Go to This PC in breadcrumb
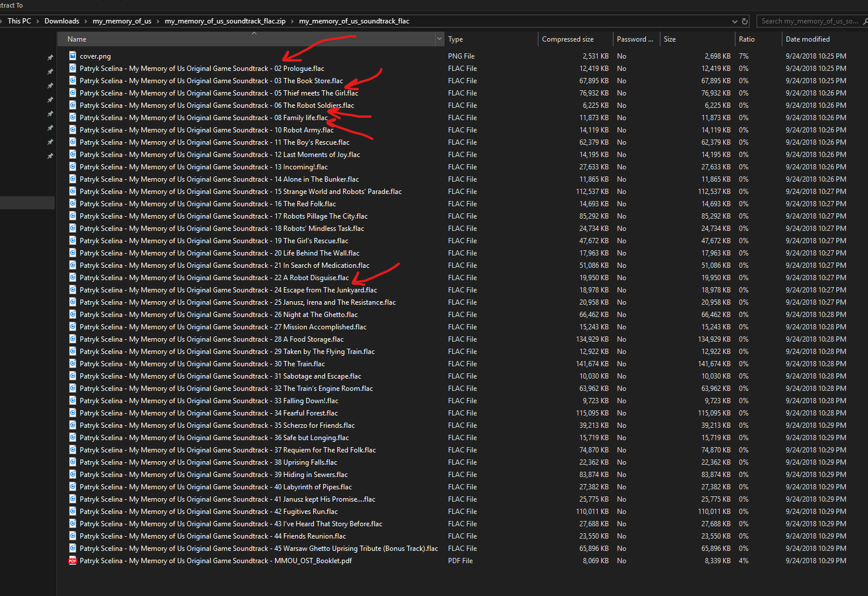 [19, 21]
